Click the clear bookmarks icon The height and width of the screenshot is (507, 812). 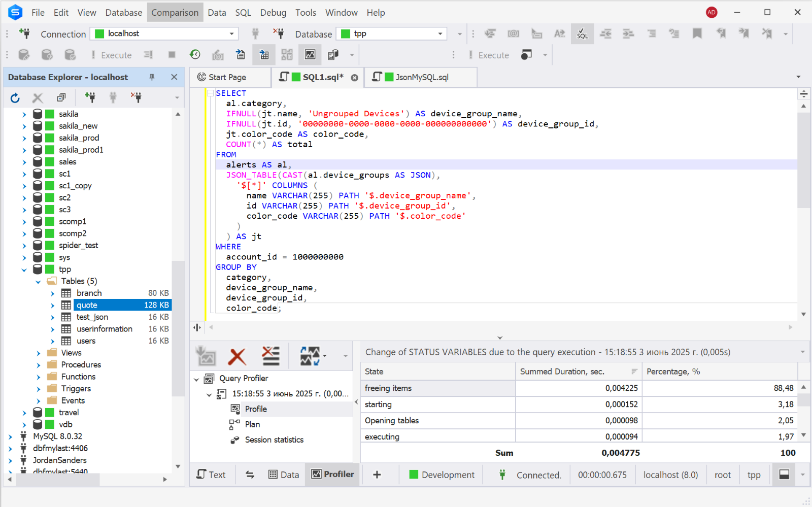tap(766, 34)
